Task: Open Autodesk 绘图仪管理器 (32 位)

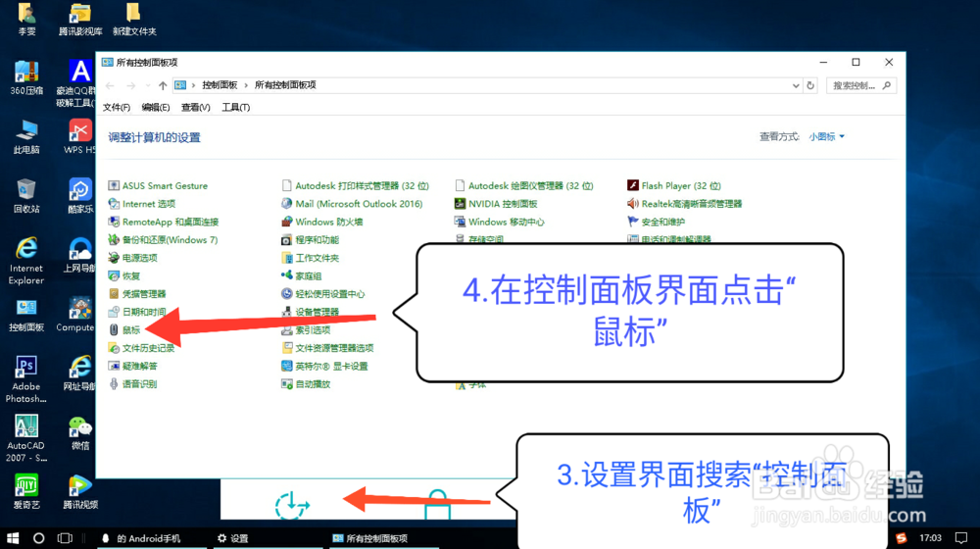Action: click(x=523, y=185)
